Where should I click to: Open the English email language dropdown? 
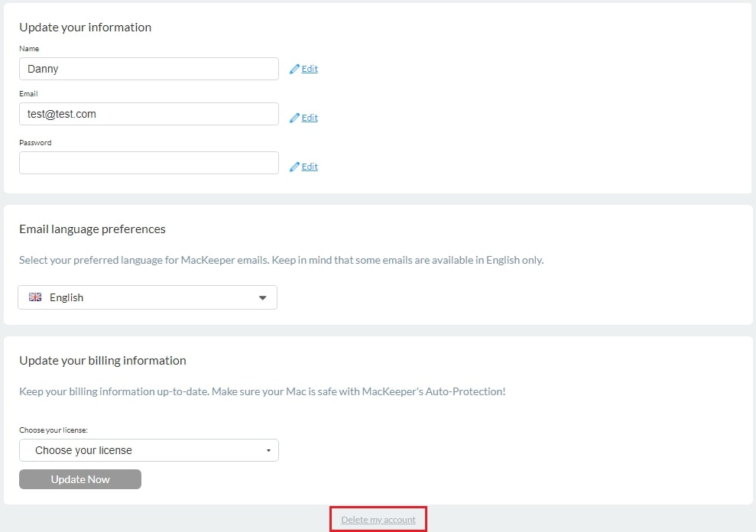tap(148, 297)
